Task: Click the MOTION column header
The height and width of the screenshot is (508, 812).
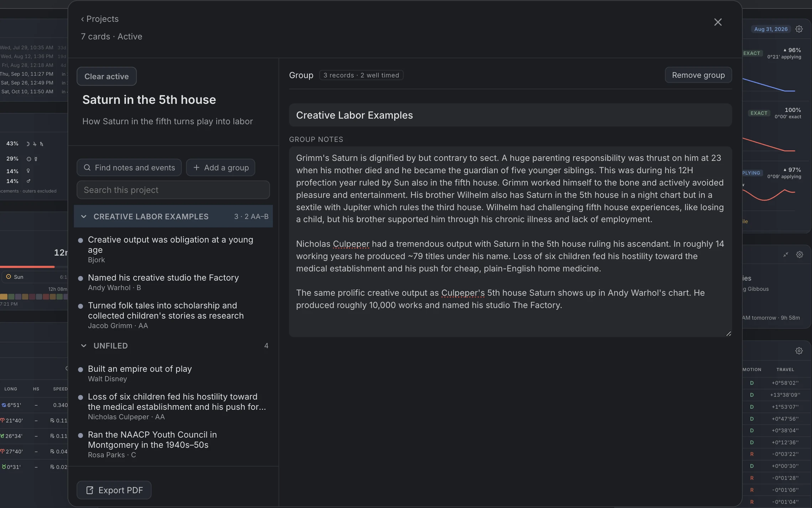Action: 752,370
